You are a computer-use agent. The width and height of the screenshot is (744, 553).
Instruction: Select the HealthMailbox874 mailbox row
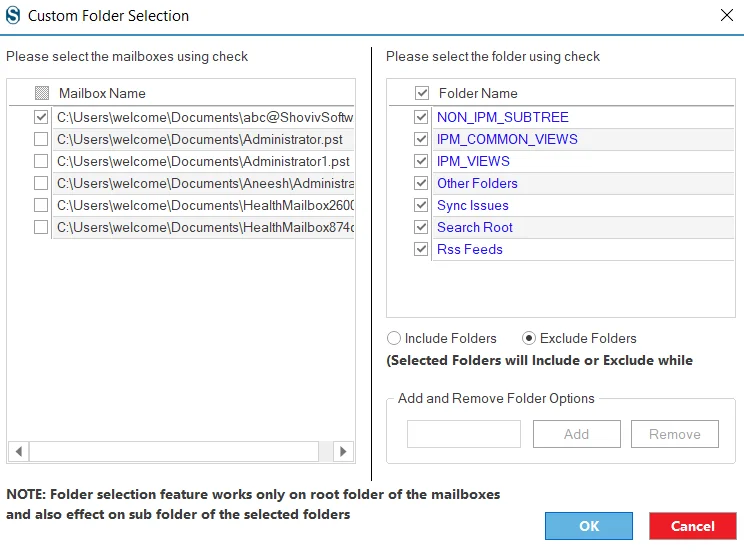coord(204,227)
